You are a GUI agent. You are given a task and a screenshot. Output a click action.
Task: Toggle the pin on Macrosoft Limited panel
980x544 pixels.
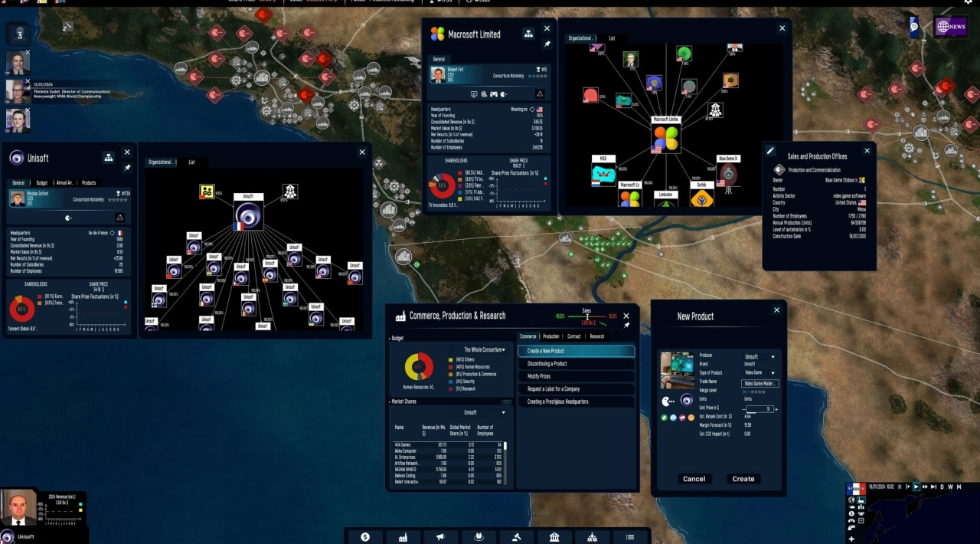[x=547, y=44]
